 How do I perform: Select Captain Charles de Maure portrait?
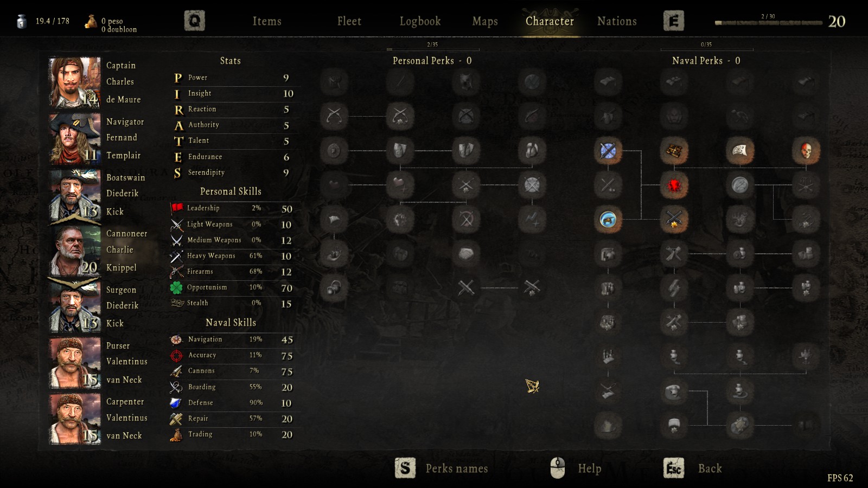(74, 82)
